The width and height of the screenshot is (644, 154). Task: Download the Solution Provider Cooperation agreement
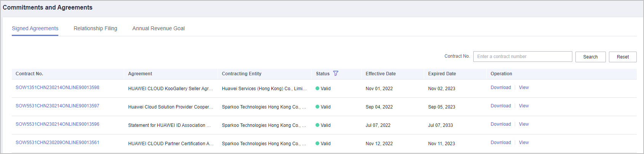(x=500, y=106)
